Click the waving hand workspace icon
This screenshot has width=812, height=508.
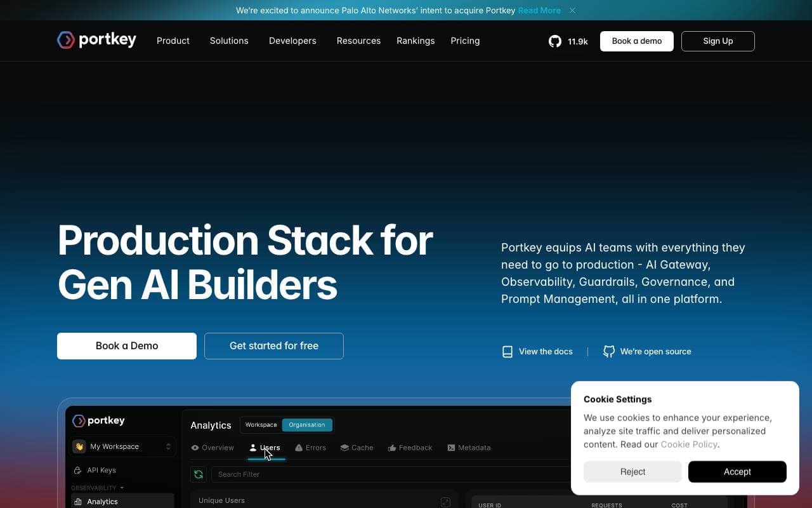pyautogui.click(x=79, y=446)
